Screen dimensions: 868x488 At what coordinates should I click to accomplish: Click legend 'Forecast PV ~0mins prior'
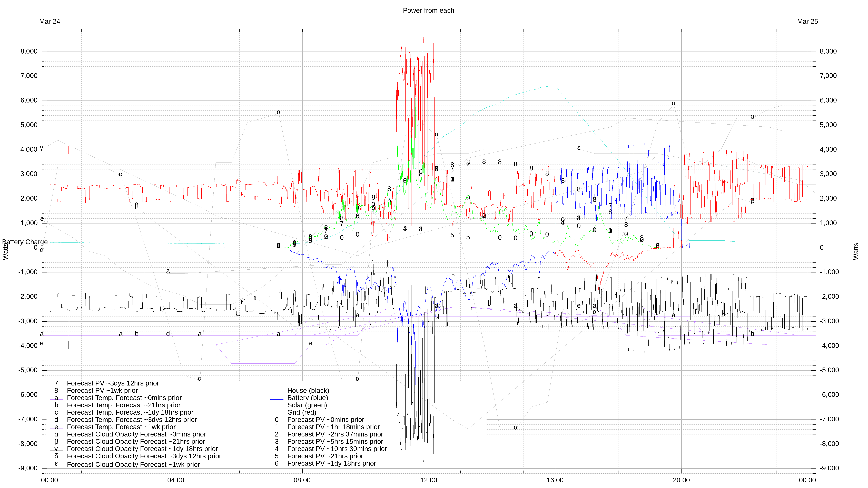pos(325,420)
